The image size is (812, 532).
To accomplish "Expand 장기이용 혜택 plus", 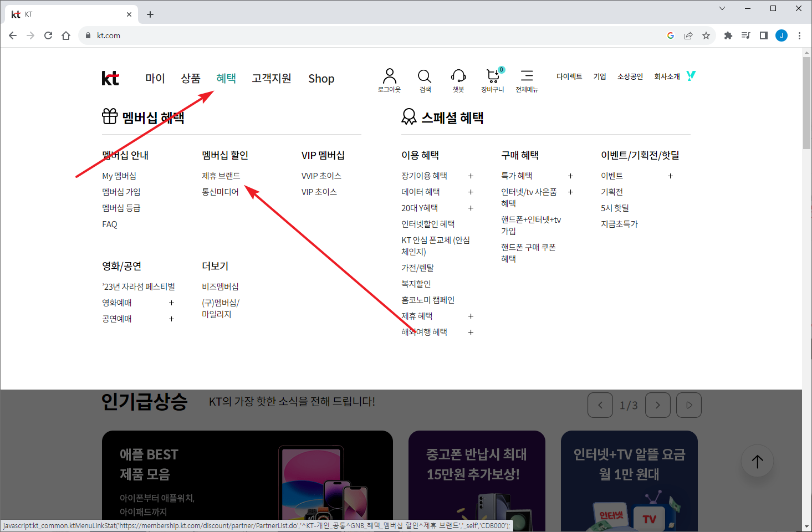I will 471,176.
